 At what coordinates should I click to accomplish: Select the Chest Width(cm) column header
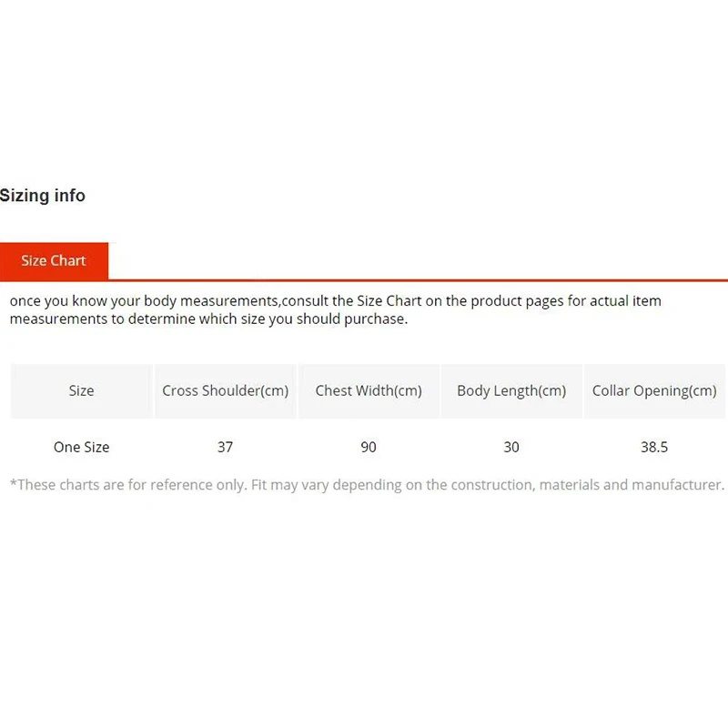369,391
